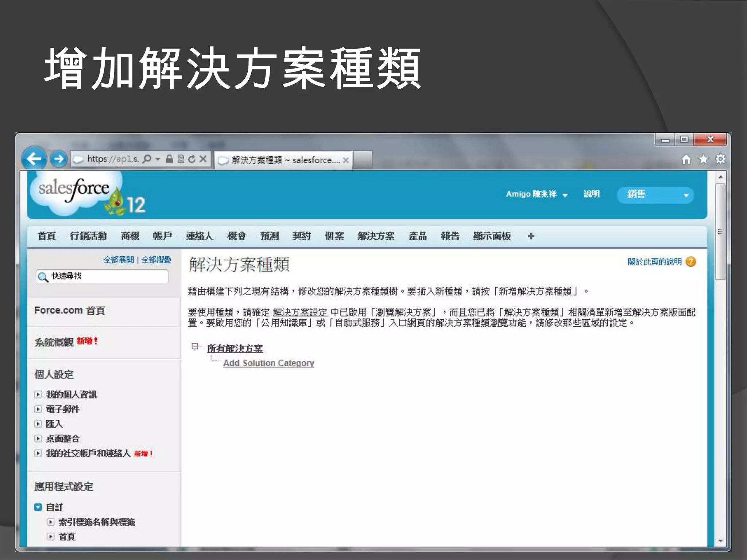Expand the 桌面整合 tree item

click(x=38, y=439)
